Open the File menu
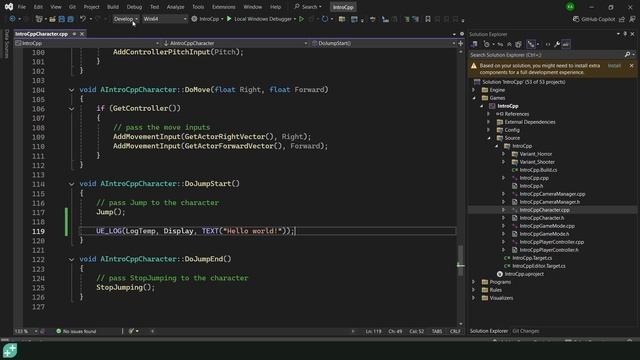The height and width of the screenshot is (360, 640). (x=22, y=7)
